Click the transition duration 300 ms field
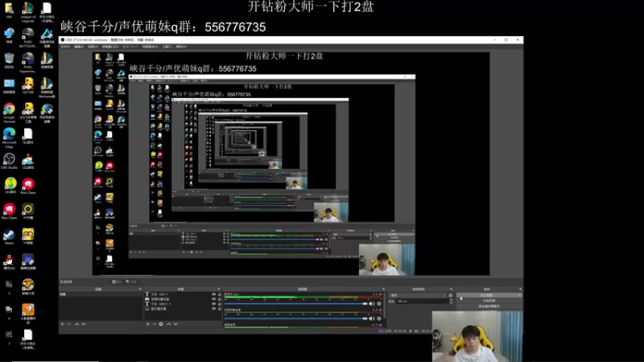Image resolution: width=644 pixels, height=362 pixels. click(422, 301)
